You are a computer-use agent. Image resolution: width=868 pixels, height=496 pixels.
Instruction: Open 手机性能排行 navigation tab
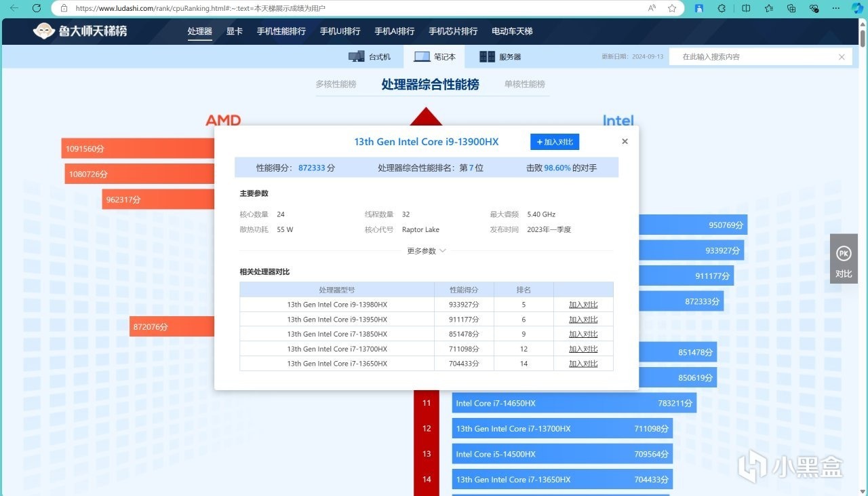pos(281,31)
